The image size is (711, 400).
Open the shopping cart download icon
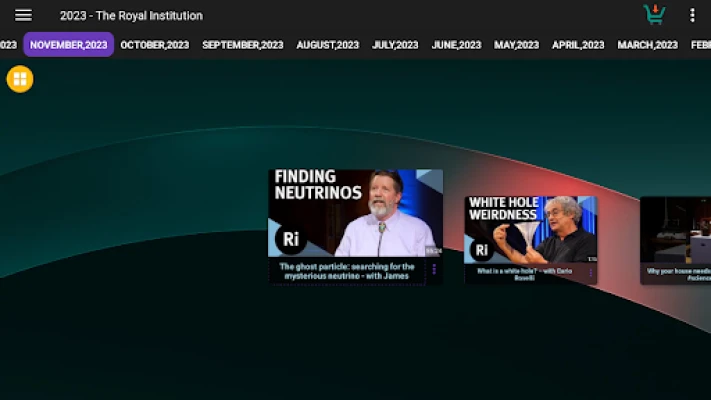[x=654, y=15]
